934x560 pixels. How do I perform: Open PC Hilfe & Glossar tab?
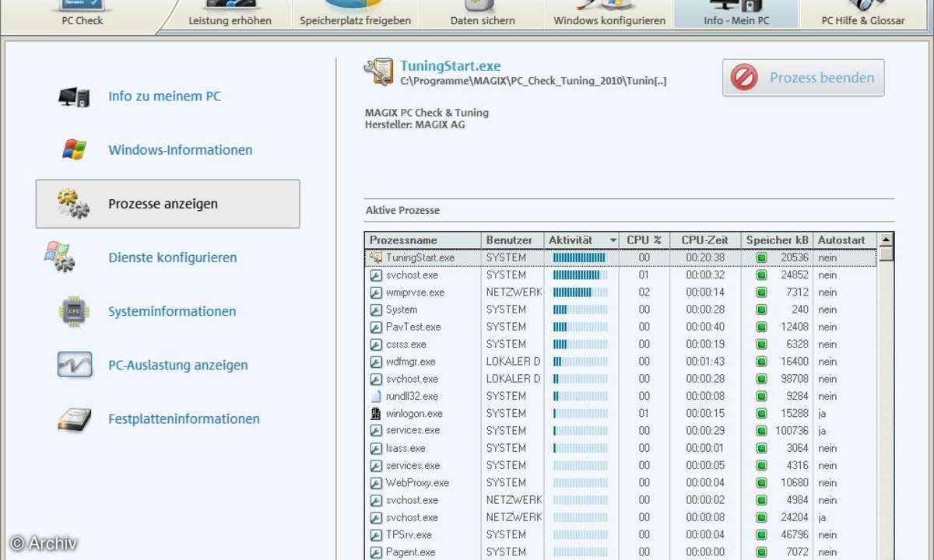coord(863,14)
